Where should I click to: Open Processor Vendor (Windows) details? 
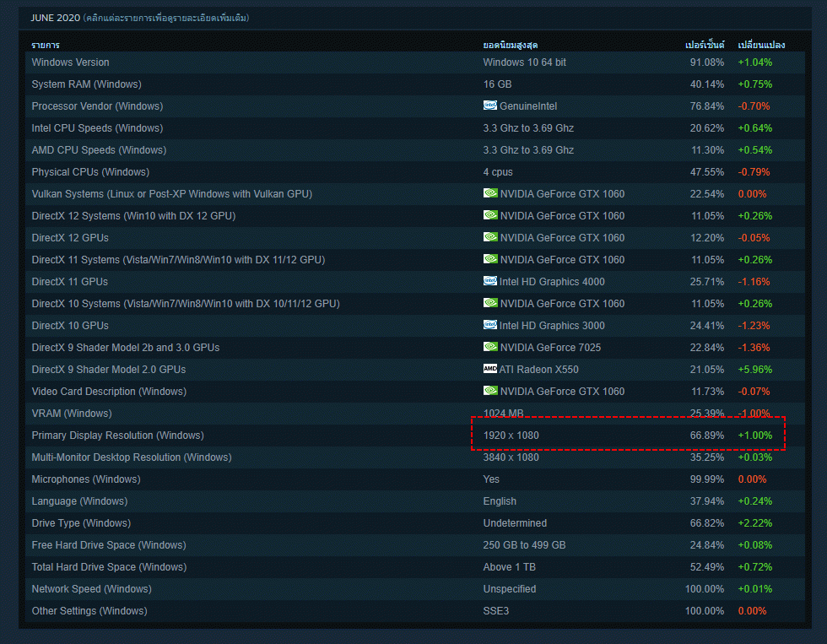pyautogui.click(x=415, y=106)
